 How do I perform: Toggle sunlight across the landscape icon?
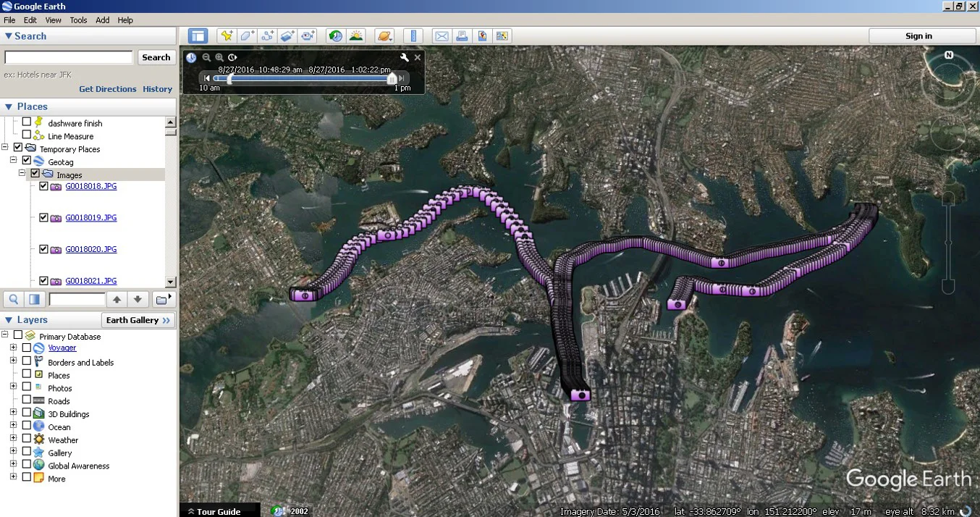coord(355,35)
